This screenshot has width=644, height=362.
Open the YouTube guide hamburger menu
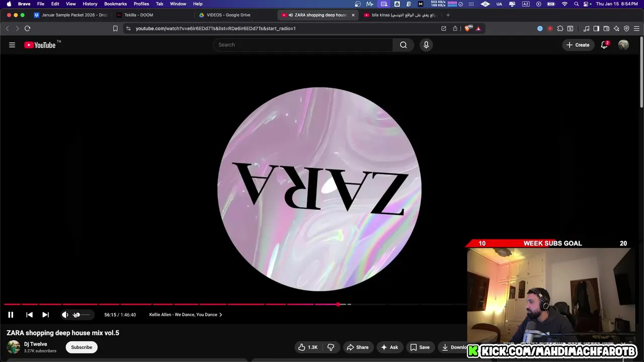[x=12, y=45]
